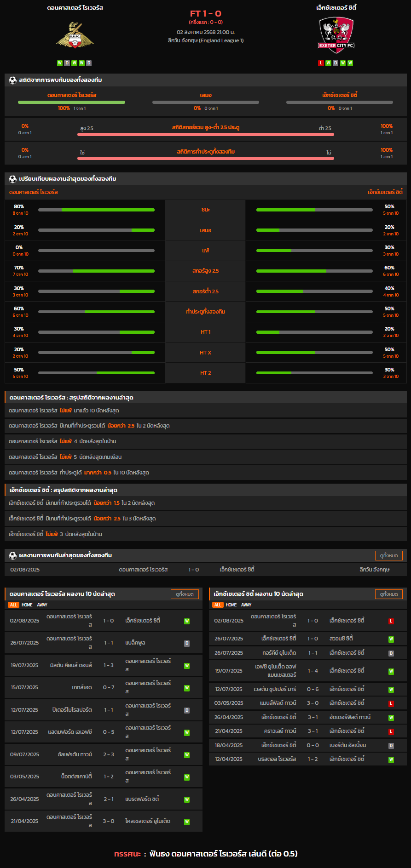Click the bottom prediction text 'ฟันธง ดอนคาสเตอร์ โรเวอร์ส เล่นดี (ต่อ 0.5)'
The width and height of the screenshot is (411, 868).
(223, 854)
